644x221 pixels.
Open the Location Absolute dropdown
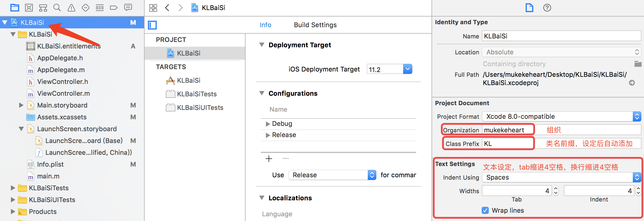(x=562, y=52)
